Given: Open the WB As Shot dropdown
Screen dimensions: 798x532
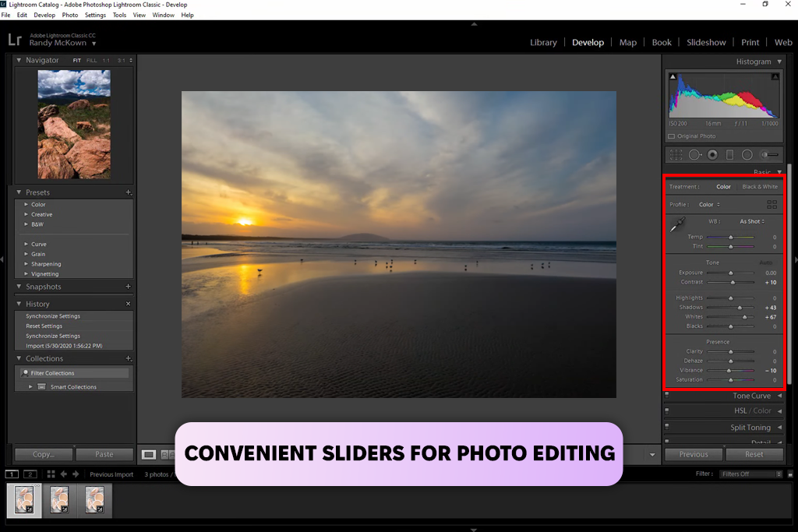Looking at the screenshot, I should pyautogui.click(x=752, y=221).
